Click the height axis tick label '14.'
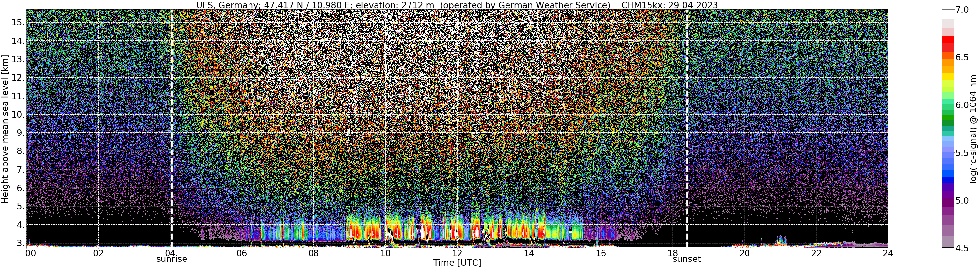Viewport: 980px width, 269px height. (x=18, y=41)
